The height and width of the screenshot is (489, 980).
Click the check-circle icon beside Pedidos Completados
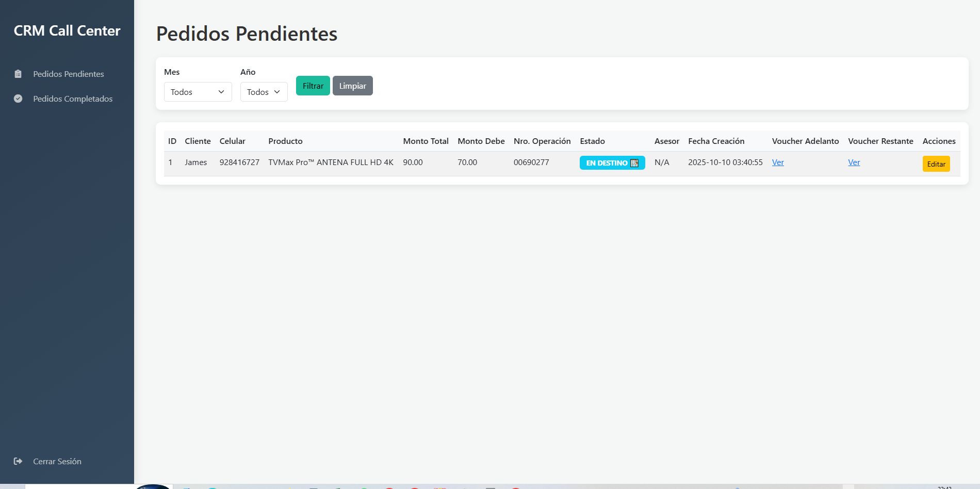tap(18, 99)
